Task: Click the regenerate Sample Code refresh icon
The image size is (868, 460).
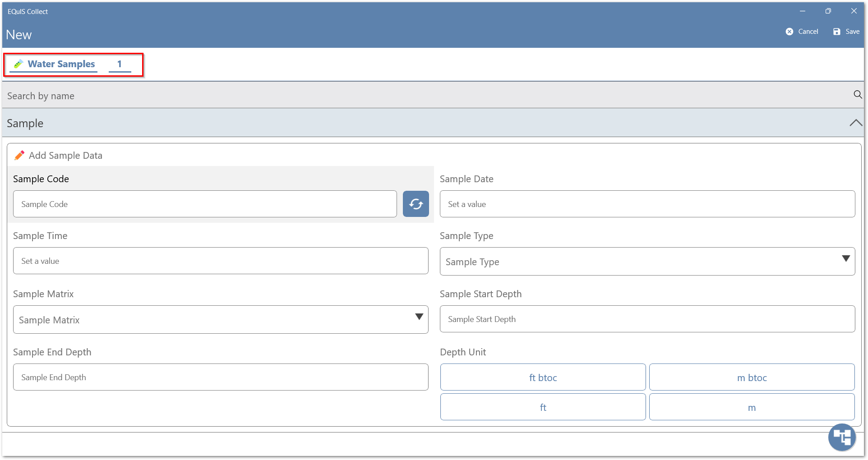Action: point(416,204)
